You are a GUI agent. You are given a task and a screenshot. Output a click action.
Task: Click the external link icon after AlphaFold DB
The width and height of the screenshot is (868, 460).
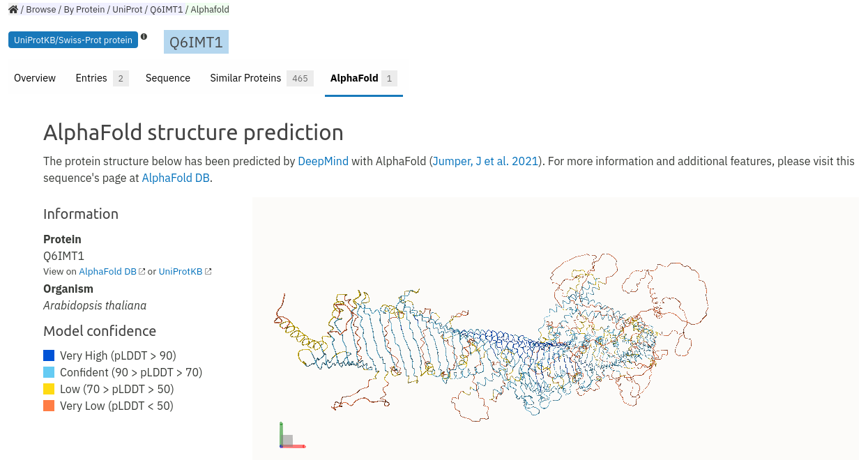(142, 272)
